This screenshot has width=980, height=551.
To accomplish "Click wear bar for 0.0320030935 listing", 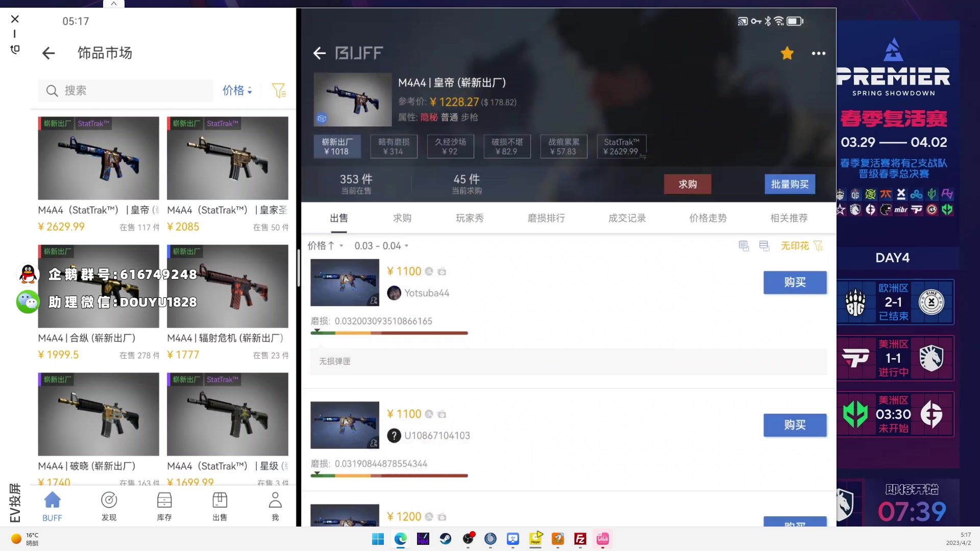I will pos(389,333).
